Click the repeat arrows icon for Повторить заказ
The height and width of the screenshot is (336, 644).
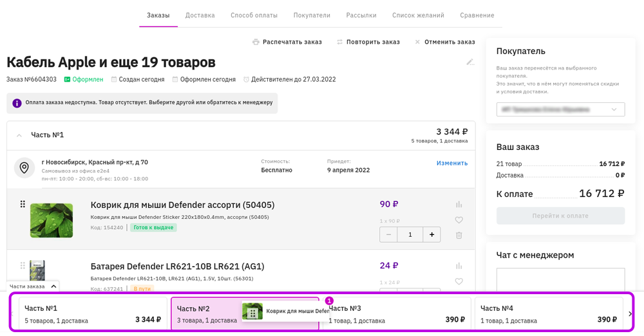tap(339, 42)
